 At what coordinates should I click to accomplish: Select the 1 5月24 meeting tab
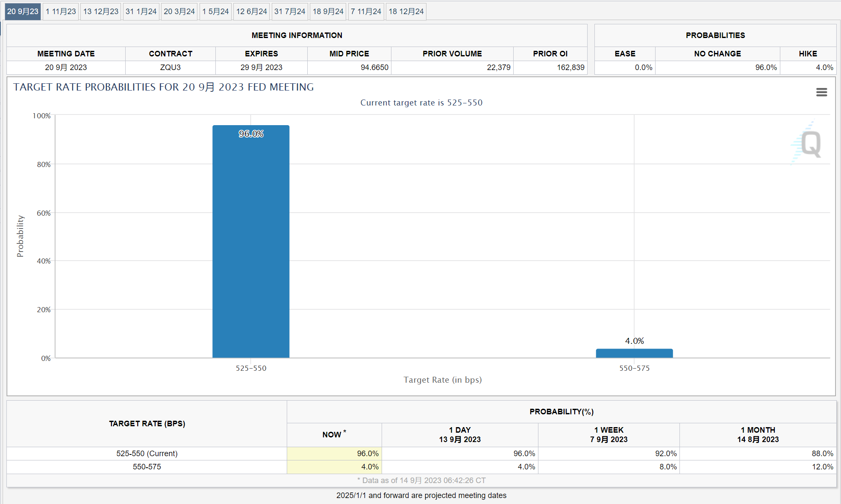215,12
